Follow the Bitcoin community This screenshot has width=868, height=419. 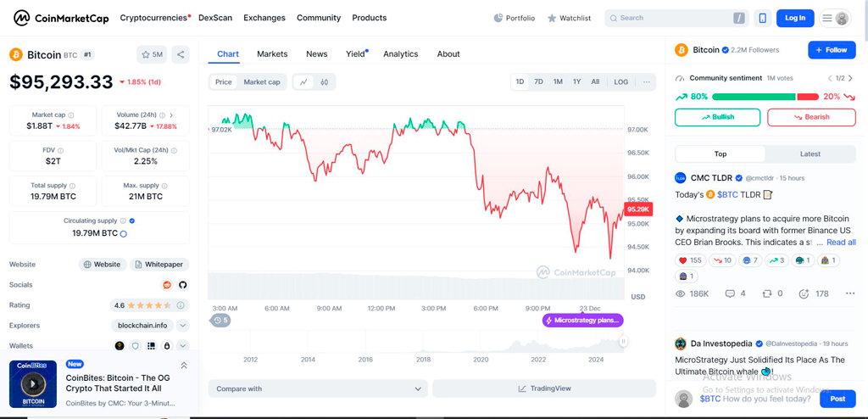pyautogui.click(x=832, y=50)
